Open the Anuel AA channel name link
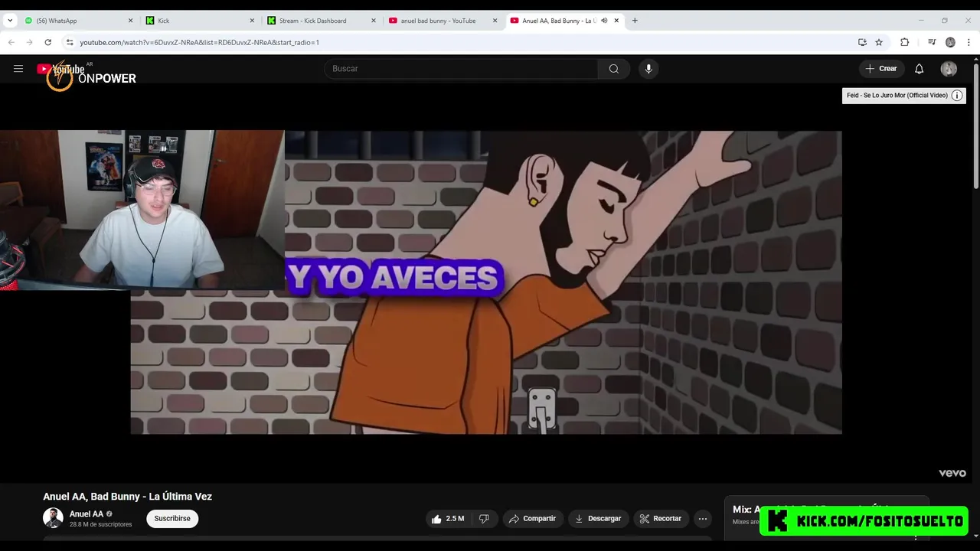 [x=87, y=514]
